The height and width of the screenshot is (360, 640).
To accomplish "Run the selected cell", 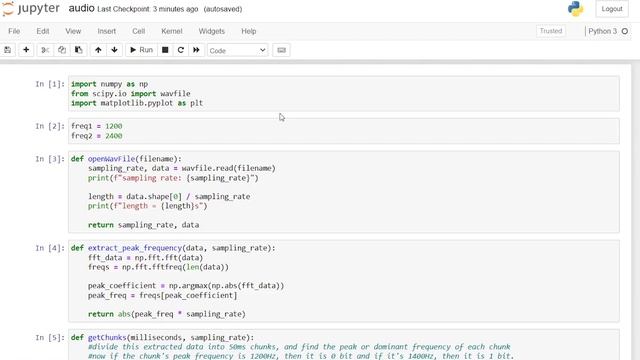I will (141, 50).
